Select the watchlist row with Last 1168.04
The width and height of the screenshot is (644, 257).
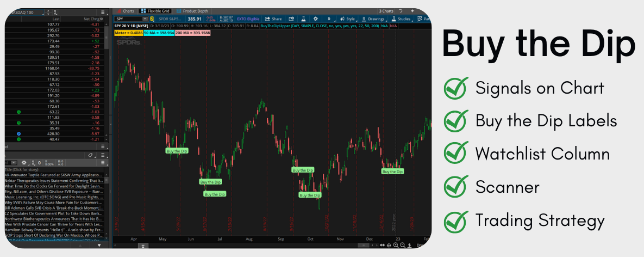point(54,68)
